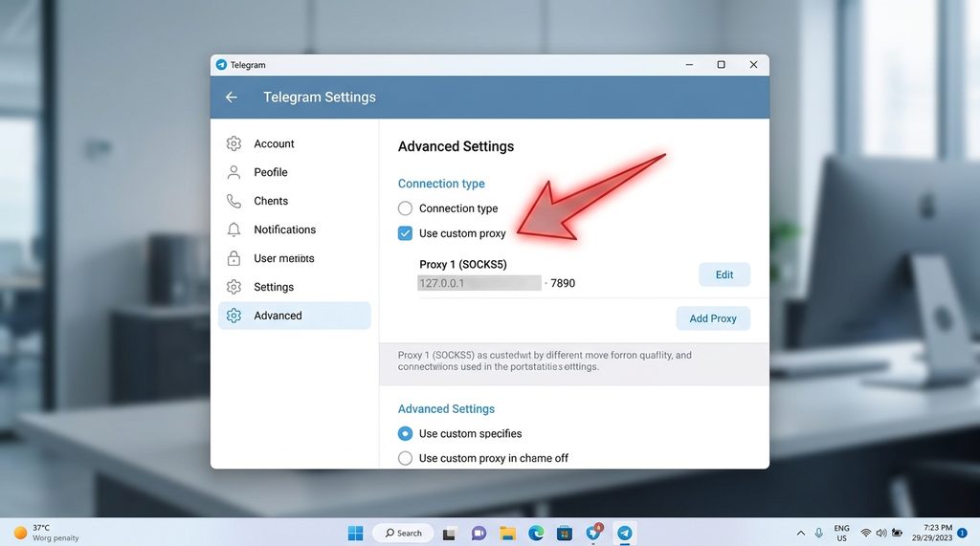Click the Proxy 1 (SOCKS5) entry title
980x546 pixels.
pyautogui.click(x=463, y=264)
